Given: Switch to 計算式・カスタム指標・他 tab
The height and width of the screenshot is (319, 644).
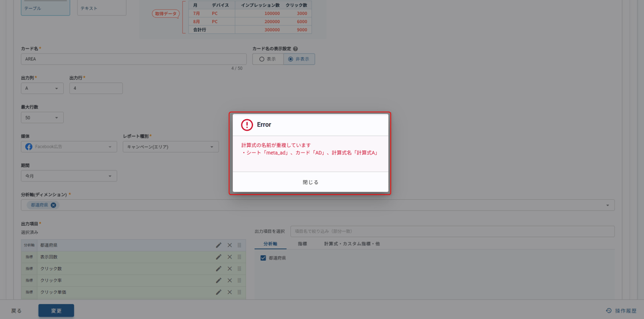Looking at the screenshot, I should pos(351,244).
